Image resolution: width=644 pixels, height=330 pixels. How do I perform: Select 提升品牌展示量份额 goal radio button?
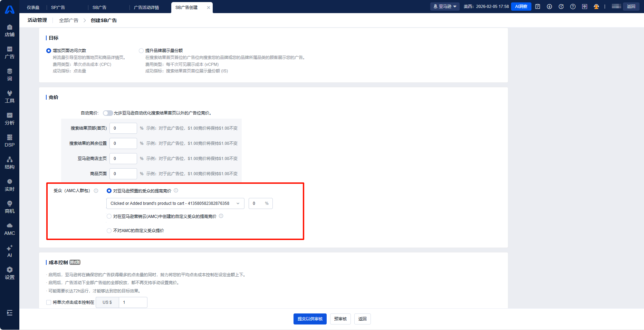coord(141,51)
